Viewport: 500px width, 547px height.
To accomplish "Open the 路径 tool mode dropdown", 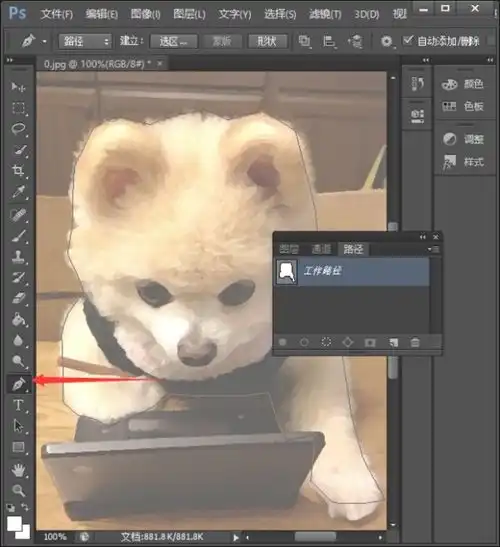I will click(85, 42).
